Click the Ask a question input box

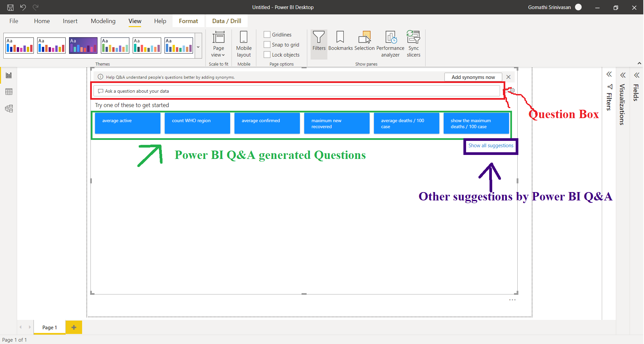(297, 91)
